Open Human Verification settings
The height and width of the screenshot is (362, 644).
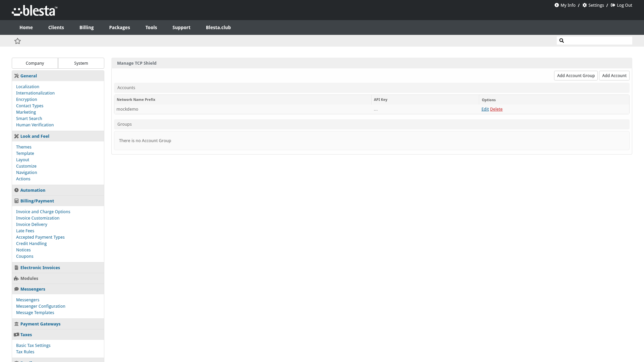tap(35, 125)
